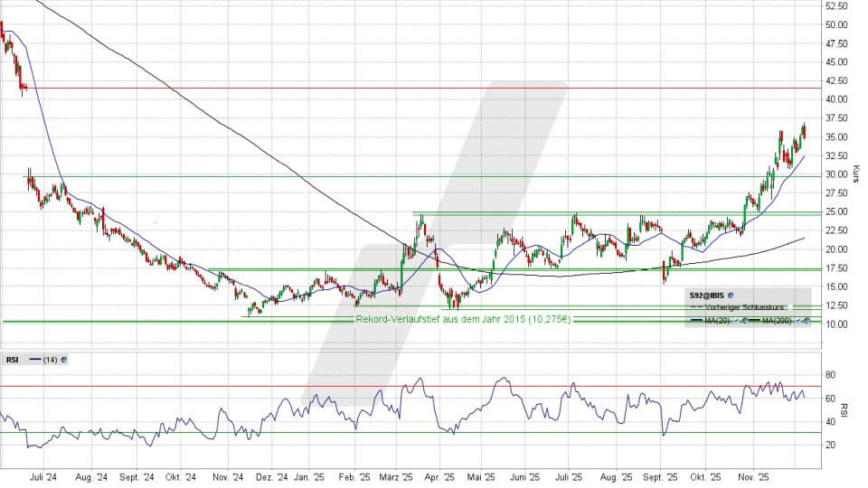Image resolution: width=868 pixels, height=488 pixels.
Task: Click the RSI panel label
Action: point(12,360)
